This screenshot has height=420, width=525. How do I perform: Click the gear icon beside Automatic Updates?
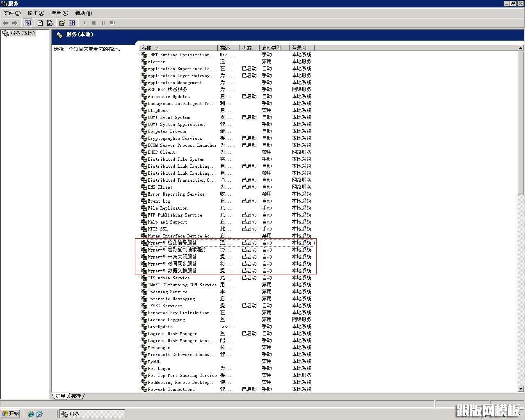(x=144, y=96)
